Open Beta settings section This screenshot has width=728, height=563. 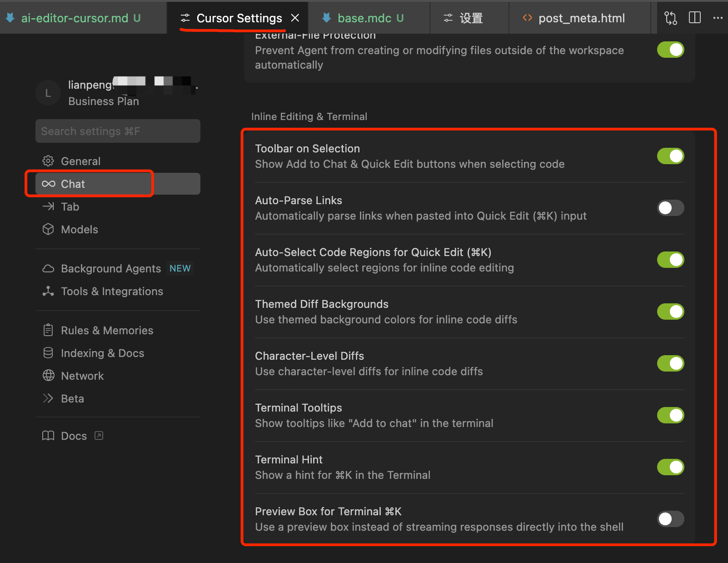coord(118,398)
